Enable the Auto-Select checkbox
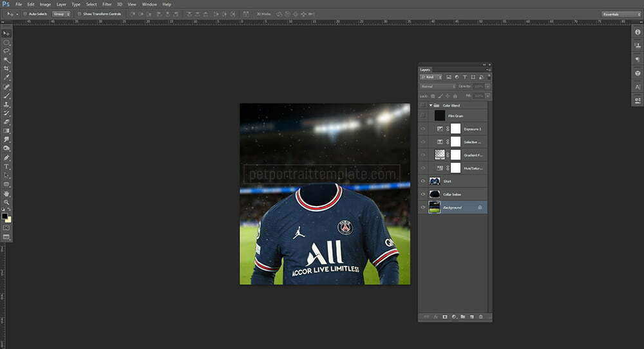 point(24,14)
